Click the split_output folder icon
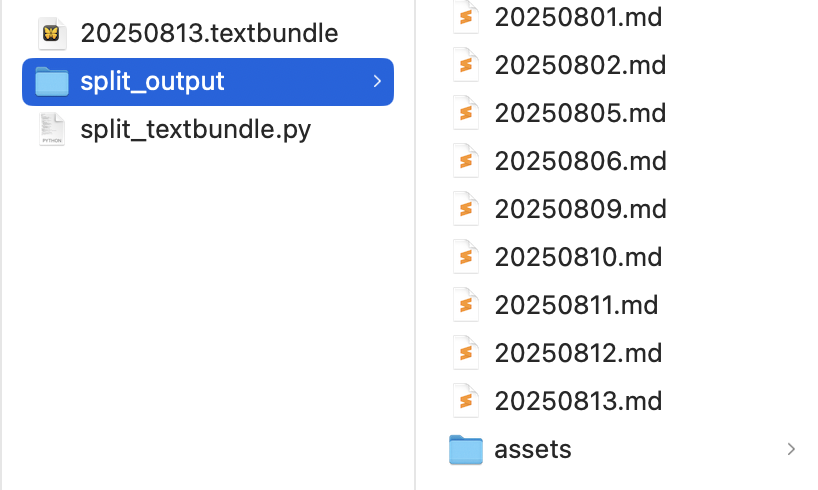 [x=52, y=81]
